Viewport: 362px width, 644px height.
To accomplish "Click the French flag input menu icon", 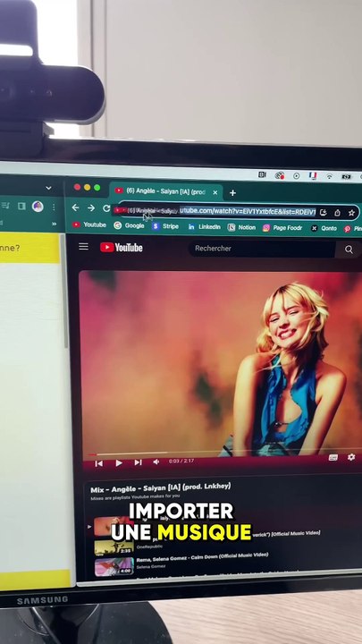I will click(313, 176).
